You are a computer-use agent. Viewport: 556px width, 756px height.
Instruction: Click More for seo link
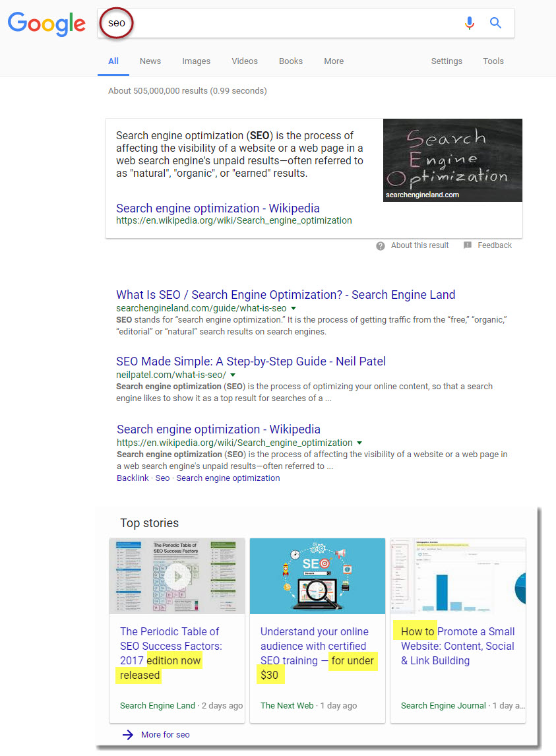point(166,734)
